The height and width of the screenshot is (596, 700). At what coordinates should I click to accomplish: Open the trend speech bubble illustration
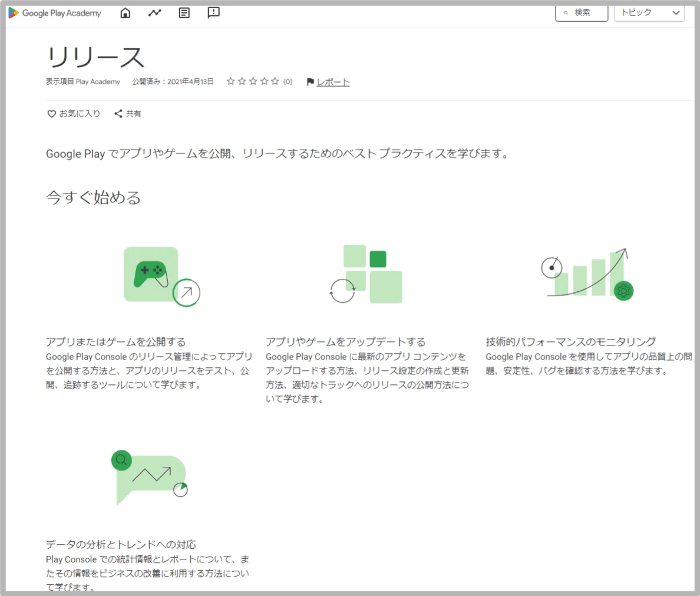(x=150, y=478)
